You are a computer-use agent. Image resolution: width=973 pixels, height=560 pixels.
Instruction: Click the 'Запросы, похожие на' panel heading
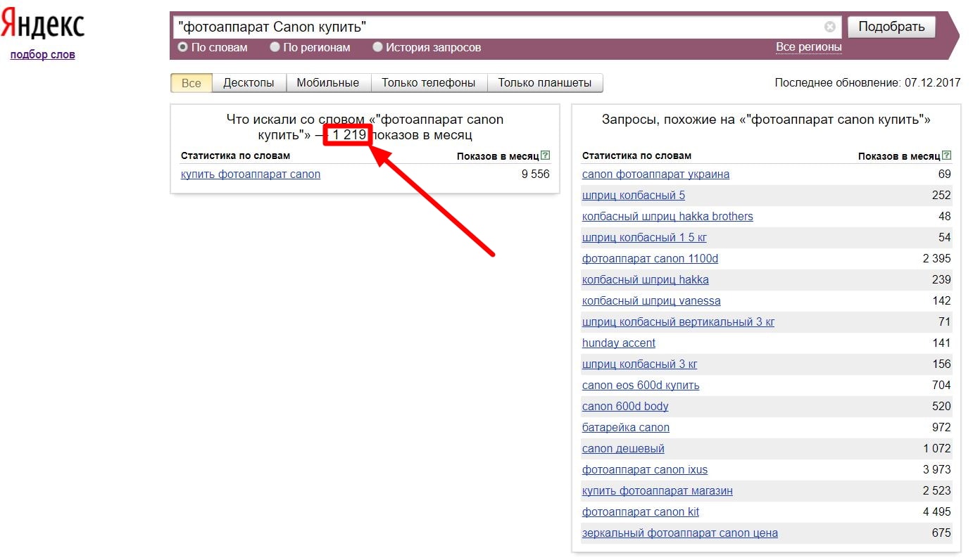tap(766, 120)
